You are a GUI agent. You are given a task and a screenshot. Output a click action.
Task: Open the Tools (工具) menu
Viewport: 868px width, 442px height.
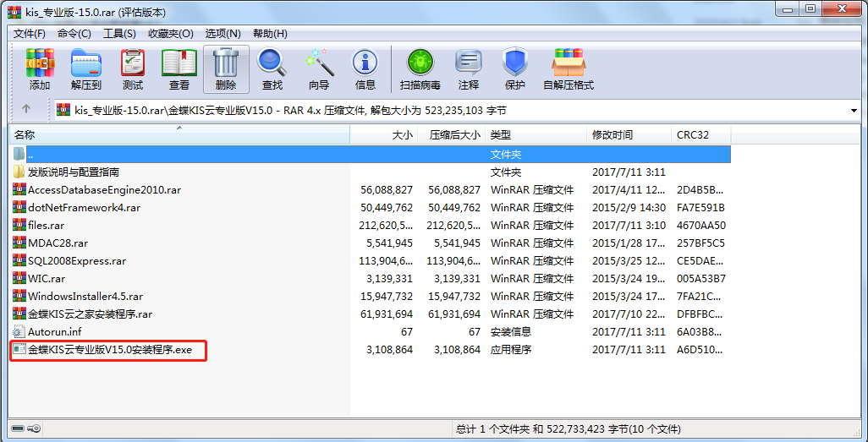pyautogui.click(x=119, y=34)
